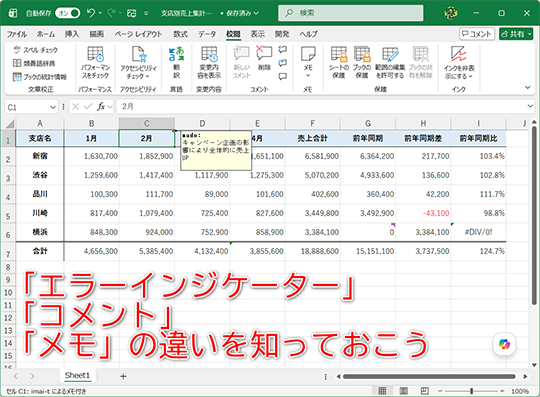Expand the formula bar
This screenshot has height=397, width=540.
pyautogui.click(x=530, y=106)
